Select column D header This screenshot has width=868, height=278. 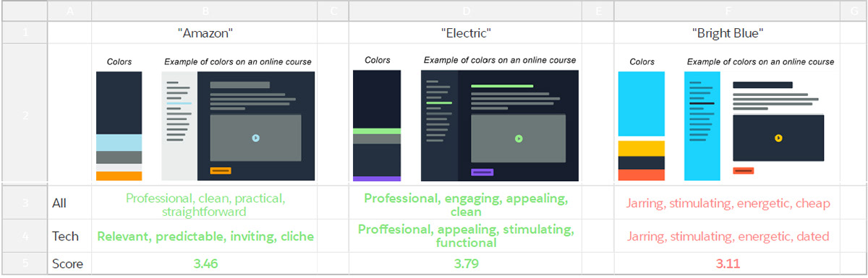[x=465, y=11]
